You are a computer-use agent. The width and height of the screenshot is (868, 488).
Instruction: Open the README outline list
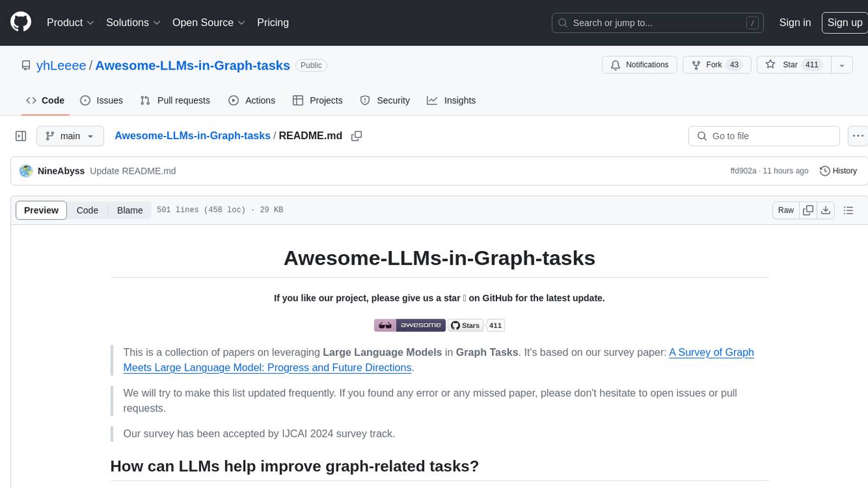848,210
